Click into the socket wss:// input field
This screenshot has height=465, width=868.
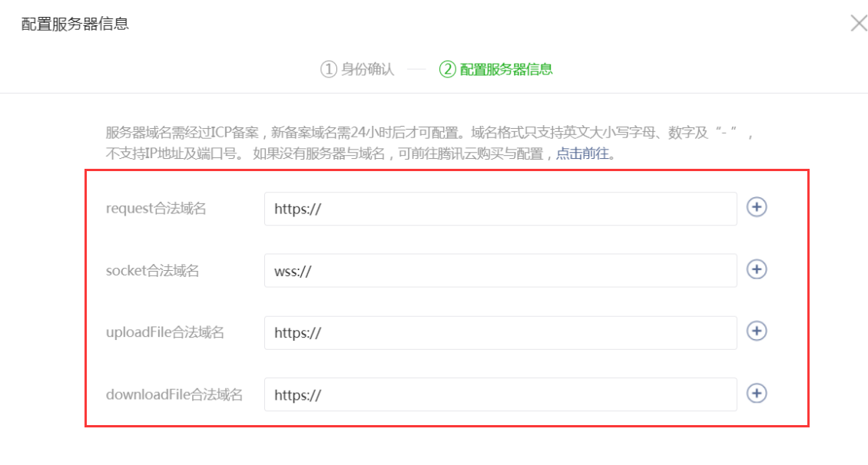pyautogui.click(x=499, y=271)
